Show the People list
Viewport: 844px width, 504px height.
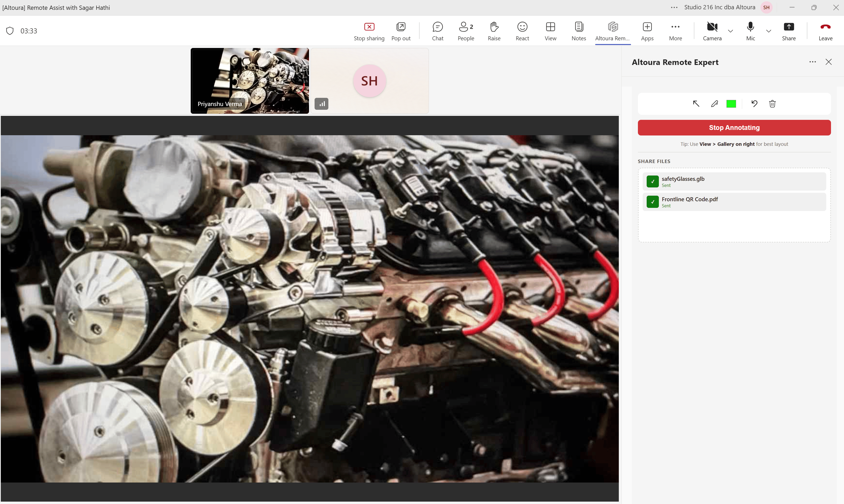(x=466, y=31)
